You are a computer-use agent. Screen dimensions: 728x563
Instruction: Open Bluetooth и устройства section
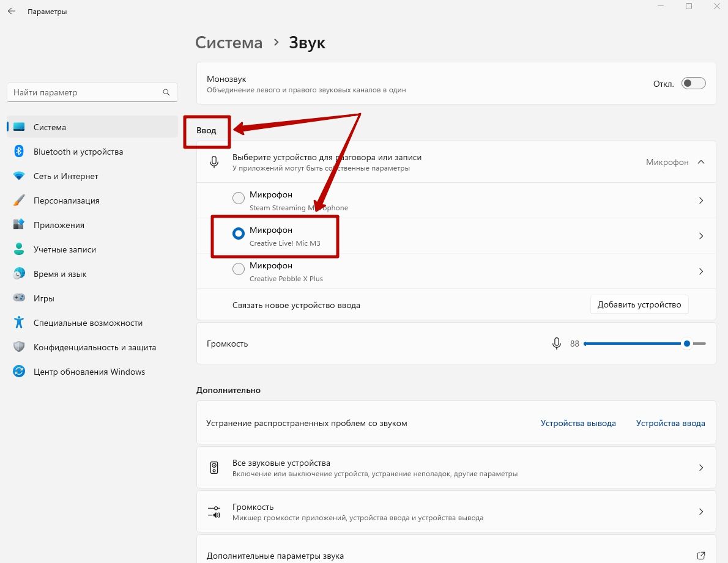point(92,152)
